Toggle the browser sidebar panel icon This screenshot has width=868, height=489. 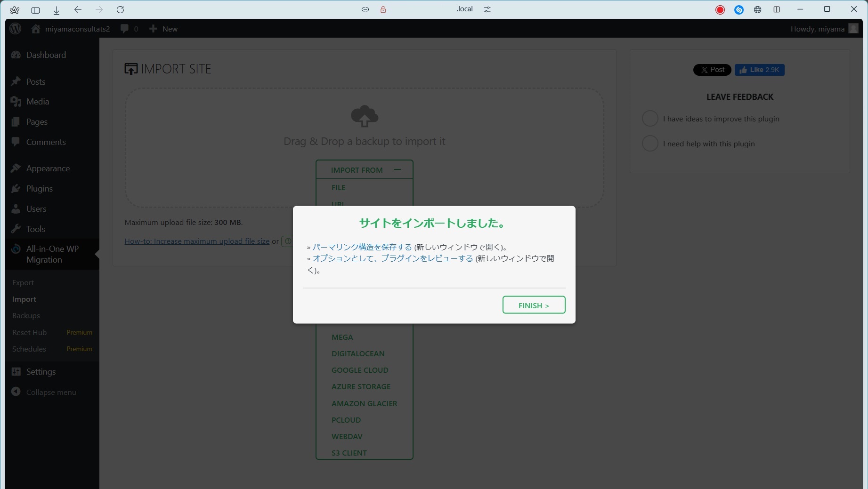click(35, 10)
